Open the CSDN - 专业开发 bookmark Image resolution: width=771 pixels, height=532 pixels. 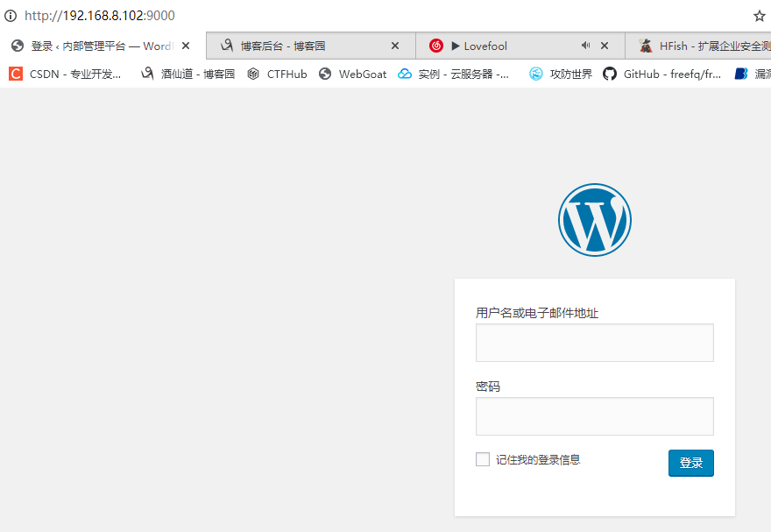[x=65, y=74]
